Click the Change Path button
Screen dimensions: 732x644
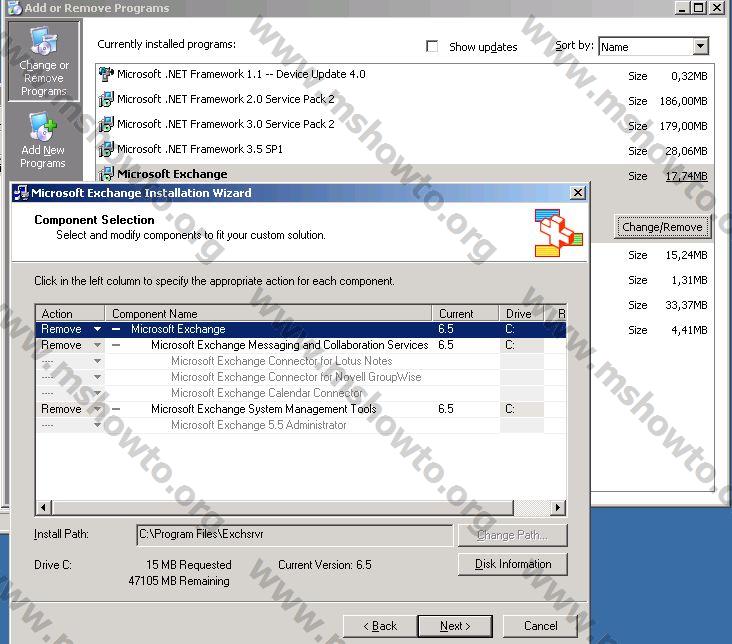pyautogui.click(x=513, y=535)
